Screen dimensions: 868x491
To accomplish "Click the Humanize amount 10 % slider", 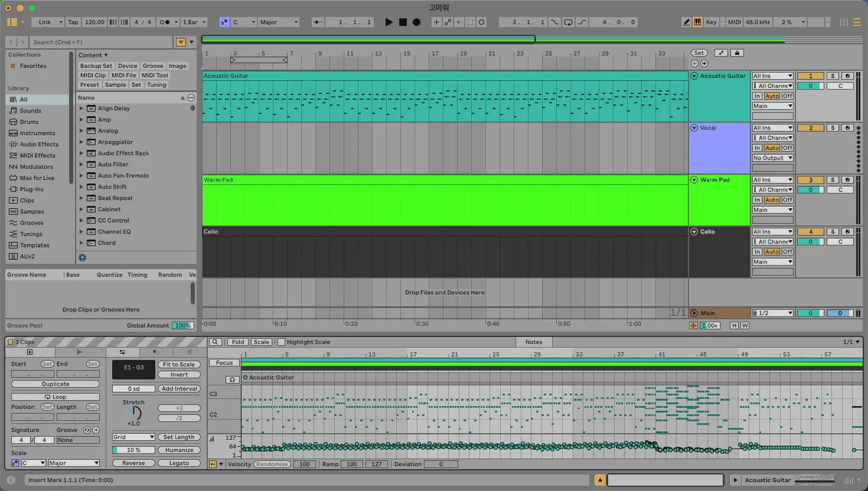I will point(133,450).
